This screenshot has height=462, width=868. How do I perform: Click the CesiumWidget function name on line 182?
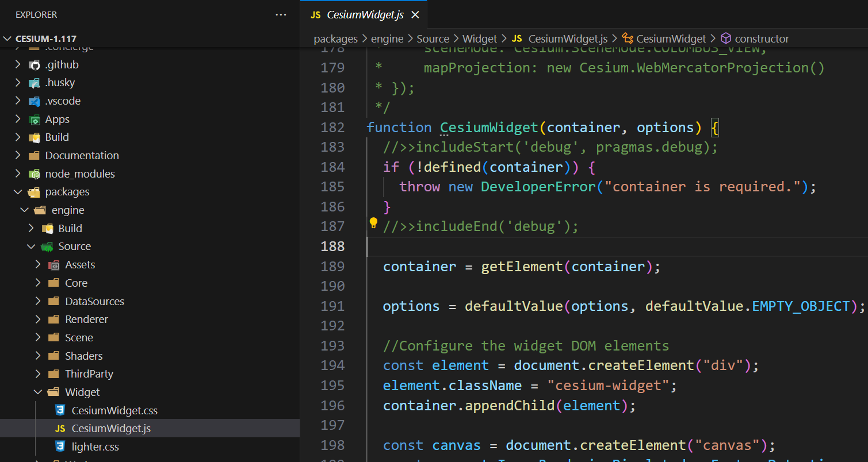click(490, 128)
